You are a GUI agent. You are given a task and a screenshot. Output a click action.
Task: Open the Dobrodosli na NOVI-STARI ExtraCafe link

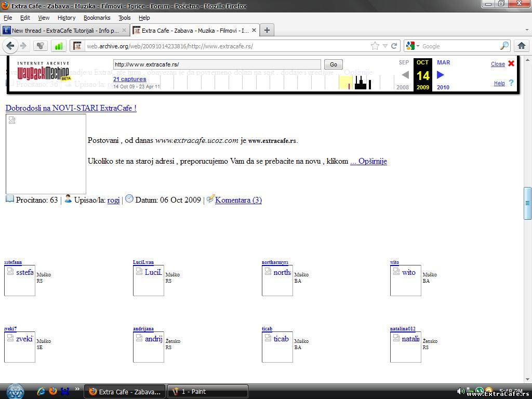[71, 108]
